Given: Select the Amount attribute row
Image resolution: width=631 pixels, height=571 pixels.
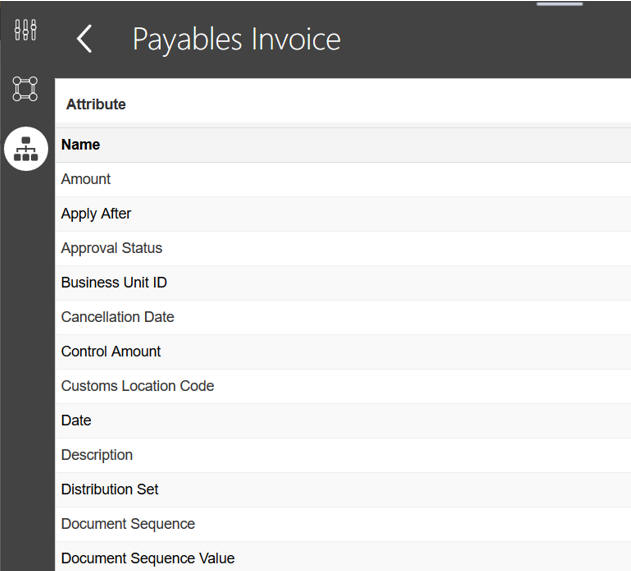Looking at the screenshot, I should coord(343,179).
